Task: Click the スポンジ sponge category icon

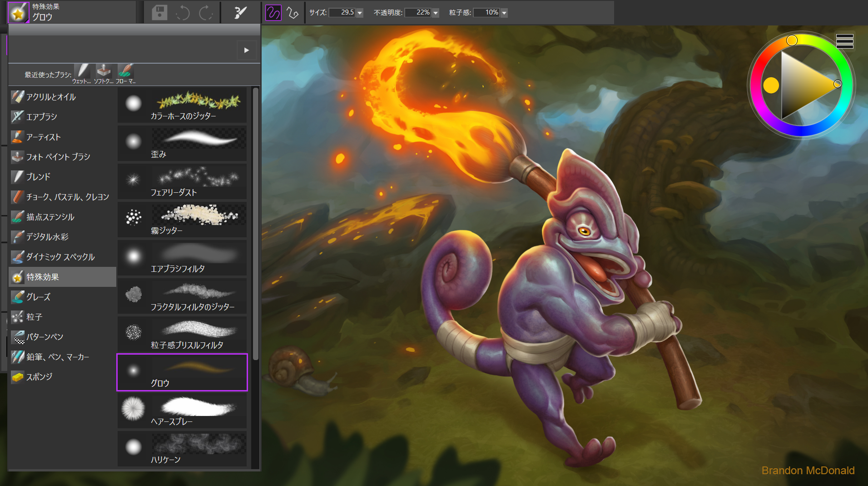Action: coord(18,377)
